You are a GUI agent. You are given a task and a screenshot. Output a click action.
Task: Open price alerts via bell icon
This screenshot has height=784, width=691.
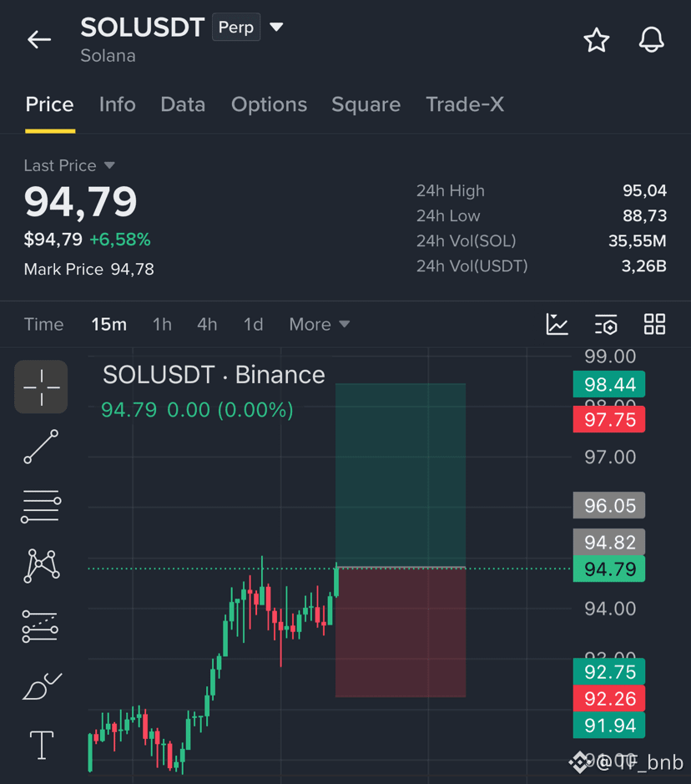(652, 39)
